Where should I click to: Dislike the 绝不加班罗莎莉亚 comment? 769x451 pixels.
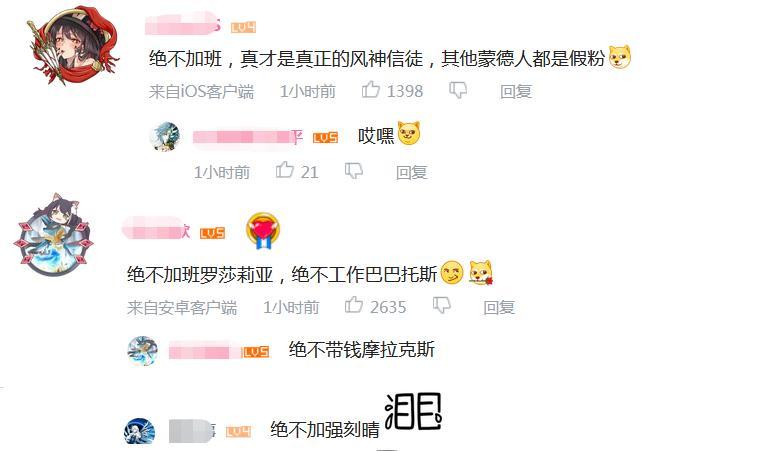tap(441, 306)
